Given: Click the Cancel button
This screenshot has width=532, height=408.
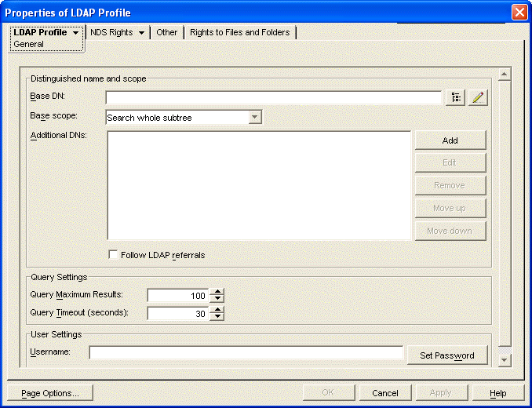Looking at the screenshot, I should click(x=384, y=393).
